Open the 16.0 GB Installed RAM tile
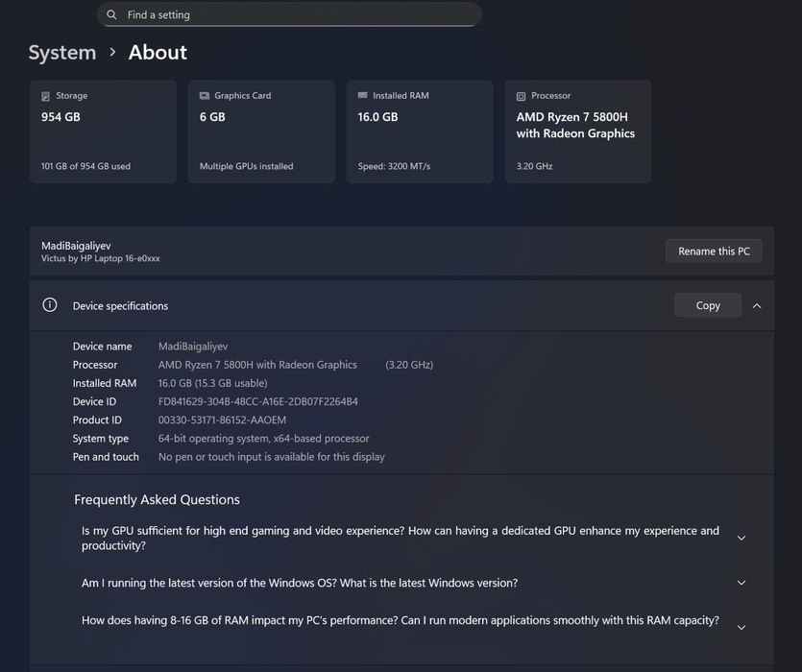The image size is (802, 672). [420, 132]
